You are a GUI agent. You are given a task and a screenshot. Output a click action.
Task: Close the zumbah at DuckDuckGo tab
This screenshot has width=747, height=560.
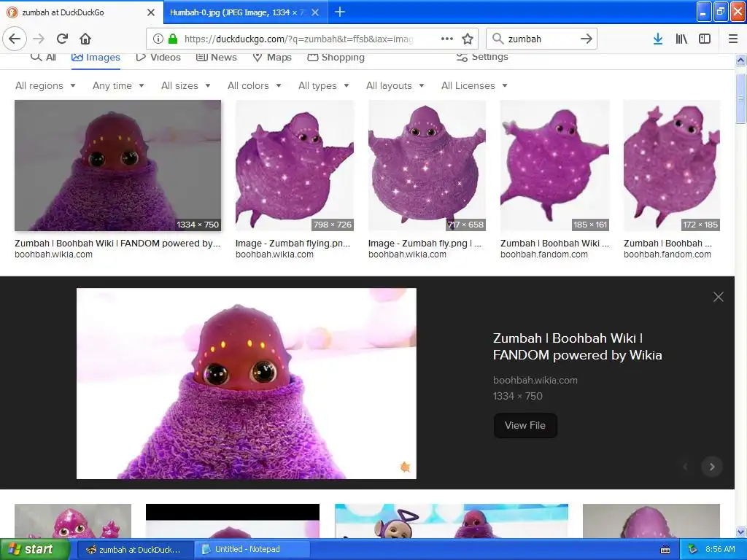pos(151,12)
